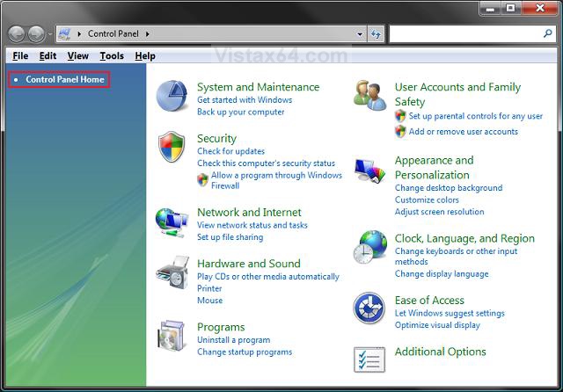The height and width of the screenshot is (392, 563).
Task: Click Set up file sharing
Action: pos(230,237)
